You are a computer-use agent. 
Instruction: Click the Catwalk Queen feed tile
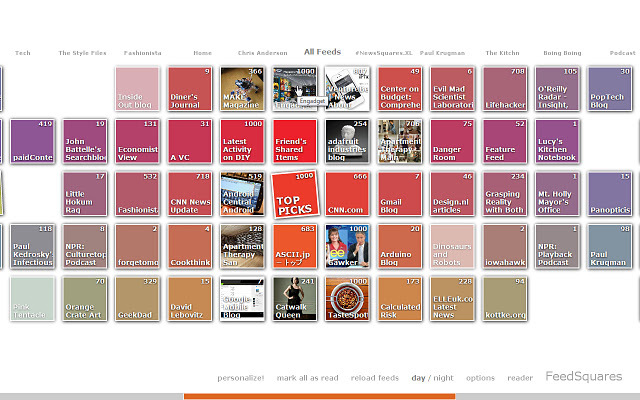pos(295,298)
